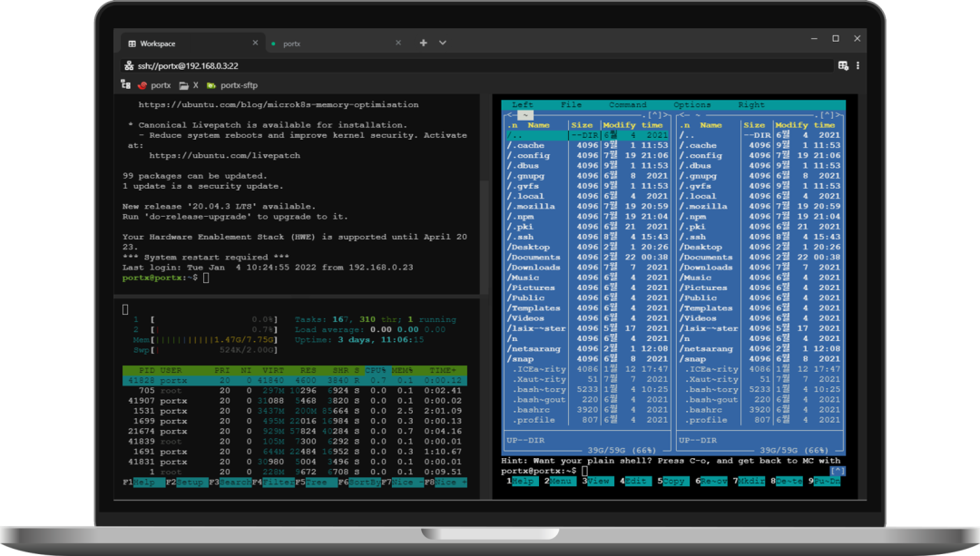Open the new tab dropdown chevron
Image resolution: width=980 pixels, height=556 pixels.
(442, 43)
